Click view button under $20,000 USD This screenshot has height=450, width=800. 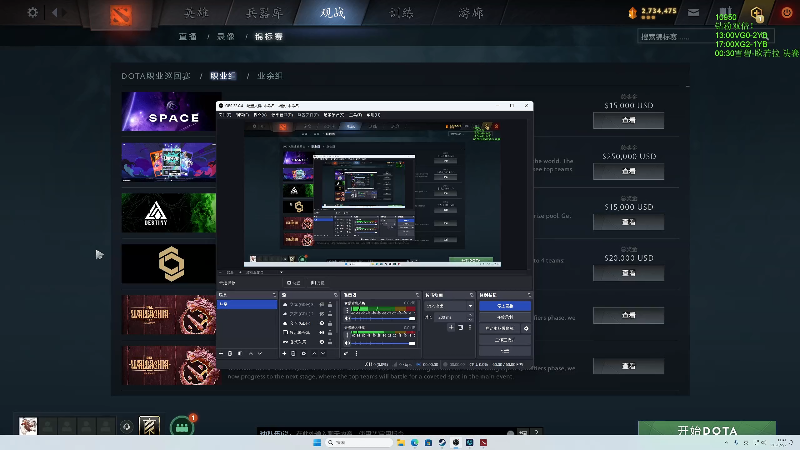coord(629,273)
